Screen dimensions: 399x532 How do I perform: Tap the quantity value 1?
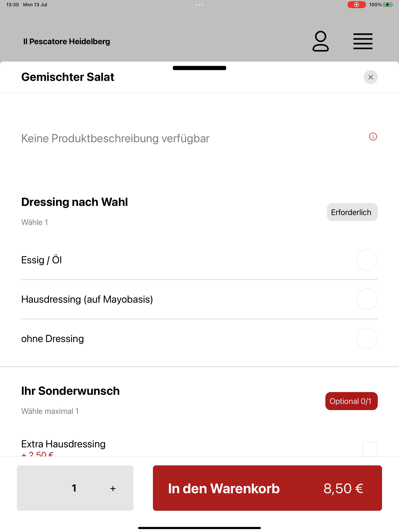(74, 488)
